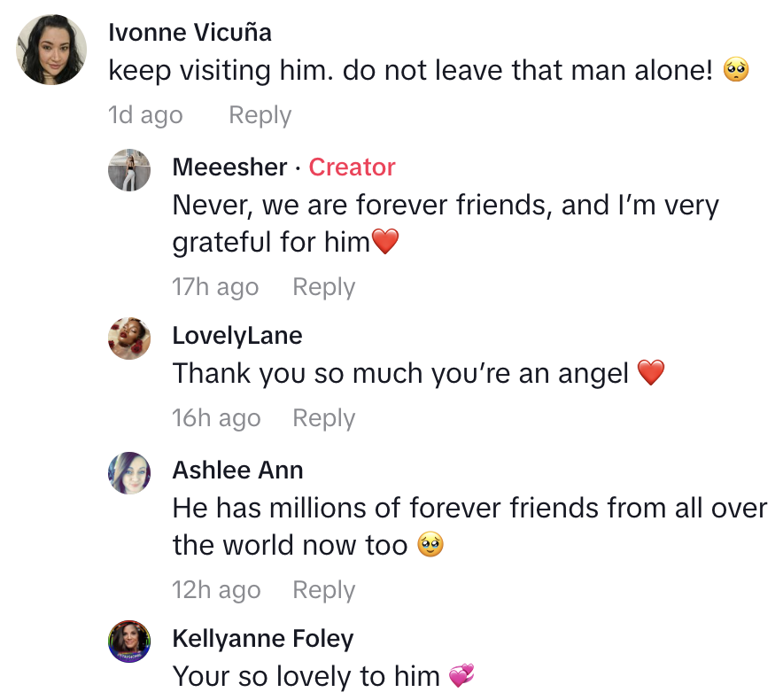This screenshot has width=783, height=700.
Task: Open the Ashlee Ann username link
Action: [237, 470]
